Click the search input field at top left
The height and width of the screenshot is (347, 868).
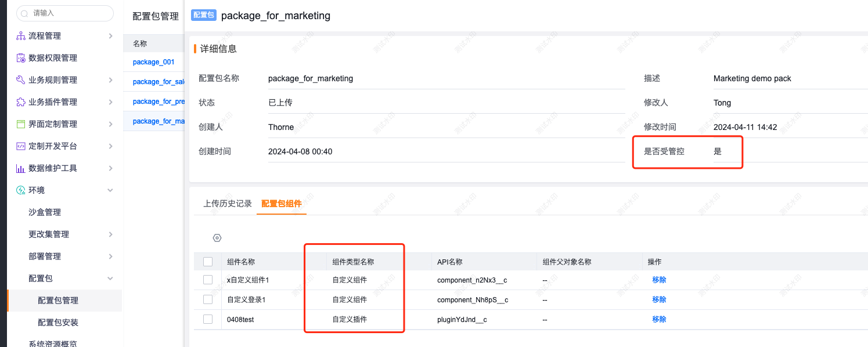(x=64, y=13)
